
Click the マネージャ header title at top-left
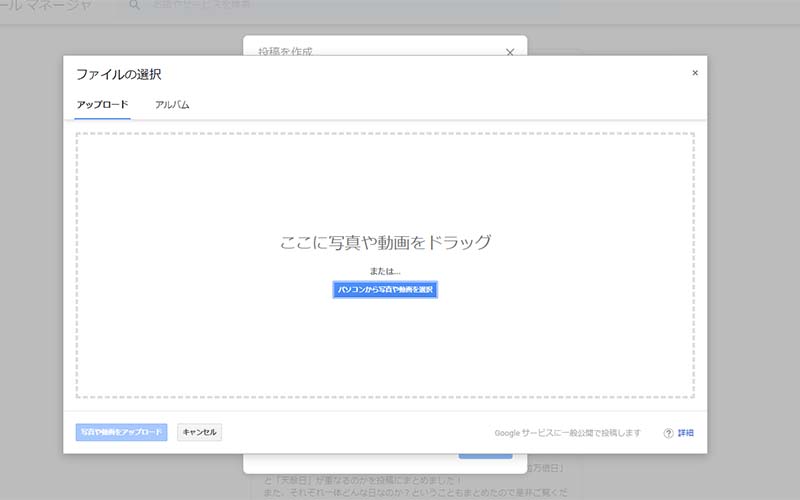(x=60, y=6)
